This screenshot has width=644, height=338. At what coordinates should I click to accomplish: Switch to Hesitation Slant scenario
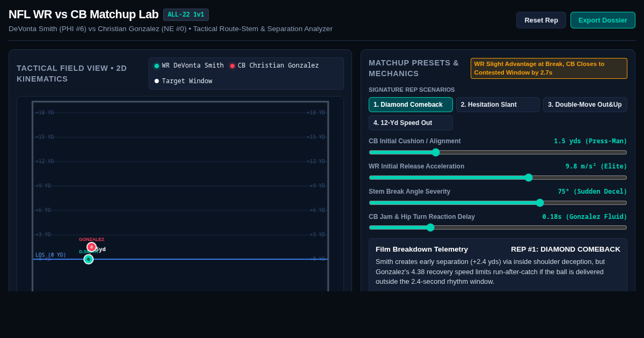coord(497,105)
